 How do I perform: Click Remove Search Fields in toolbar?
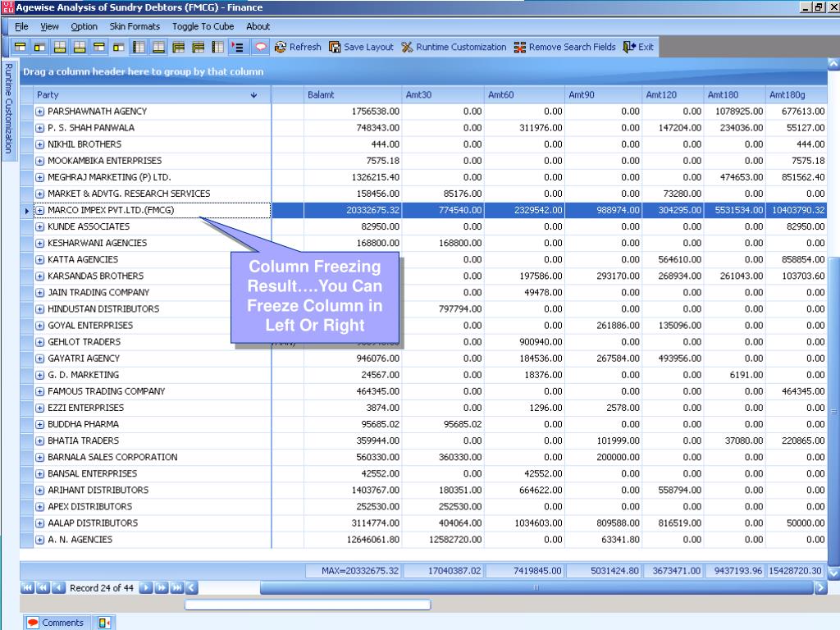pos(564,47)
